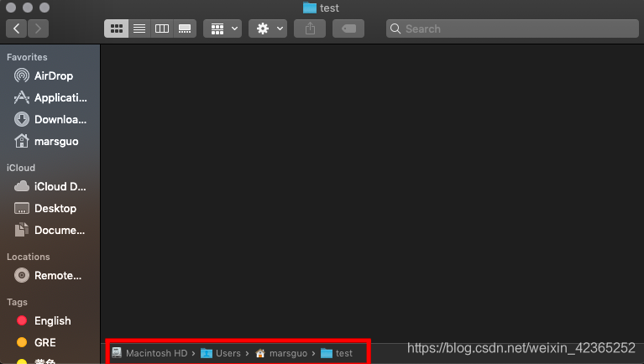The image size is (644, 364).
Task: Open AirDrop in the sidebar
Action: click(50, 76)
